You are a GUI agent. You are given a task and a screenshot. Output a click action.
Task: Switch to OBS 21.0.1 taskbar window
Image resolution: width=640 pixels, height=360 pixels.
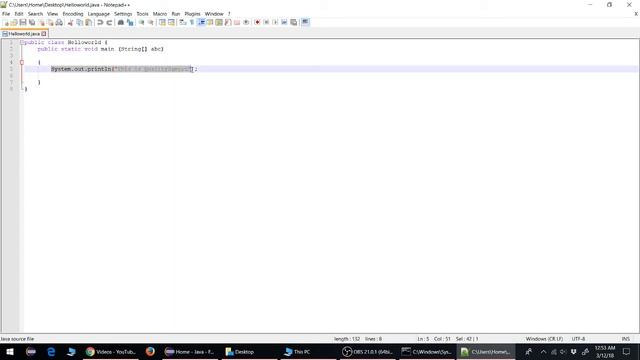pyautogui.click(x=368, y=351)
